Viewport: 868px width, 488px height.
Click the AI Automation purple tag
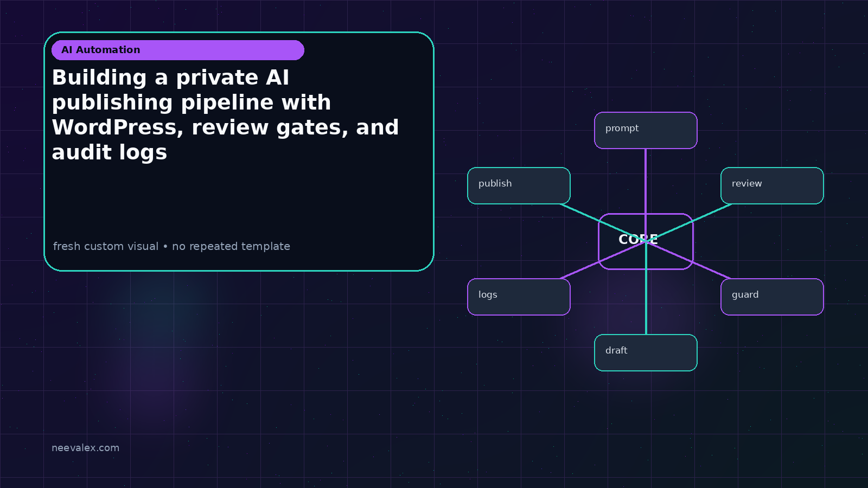pos(178,50)
